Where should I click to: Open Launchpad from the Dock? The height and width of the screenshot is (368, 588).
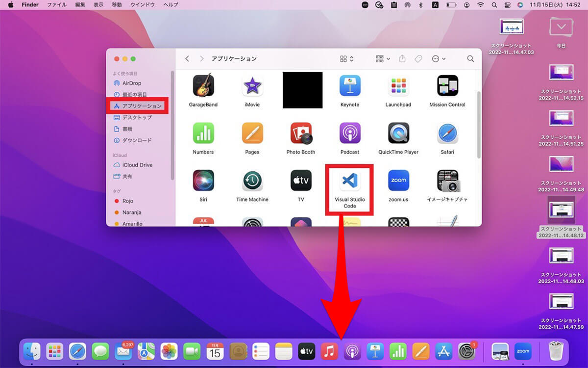(55, 351)
